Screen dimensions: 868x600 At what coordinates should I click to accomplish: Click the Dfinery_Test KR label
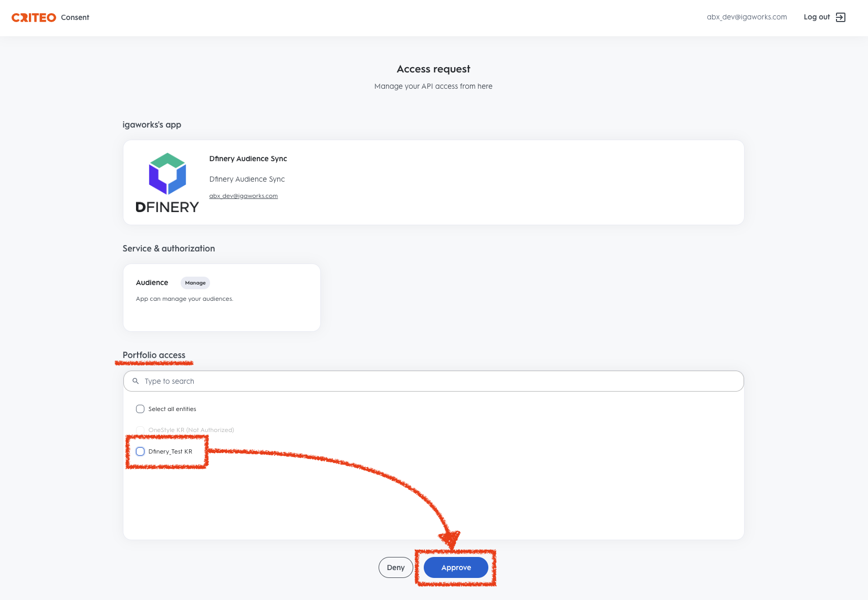(170, 451)
